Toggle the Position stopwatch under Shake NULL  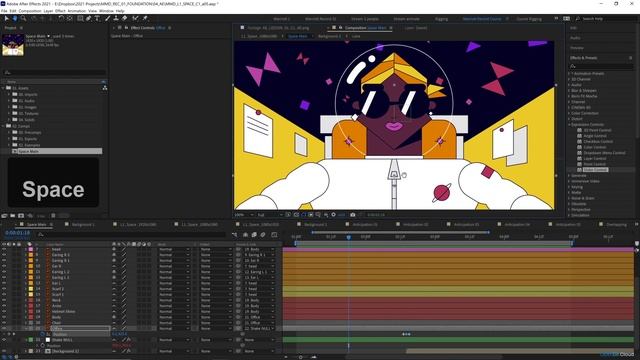click(42, 346)
